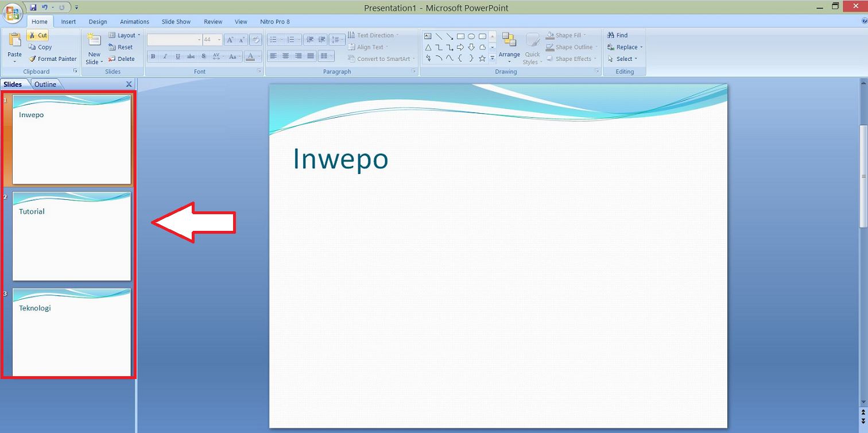The height and width of the screenshot is (433, 868).
Task: Toggle Italic formatting
Action: click(x=165, y=56)
